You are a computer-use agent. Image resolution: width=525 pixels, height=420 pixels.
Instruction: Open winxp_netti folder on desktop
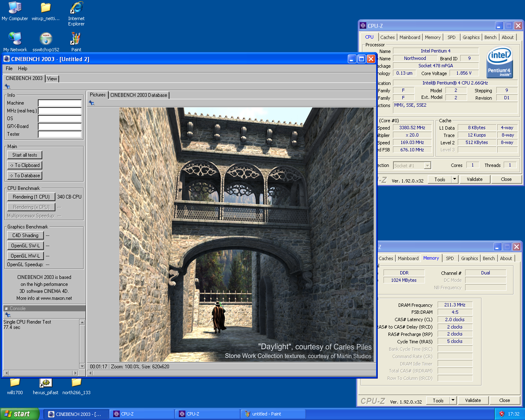point(46,11)
